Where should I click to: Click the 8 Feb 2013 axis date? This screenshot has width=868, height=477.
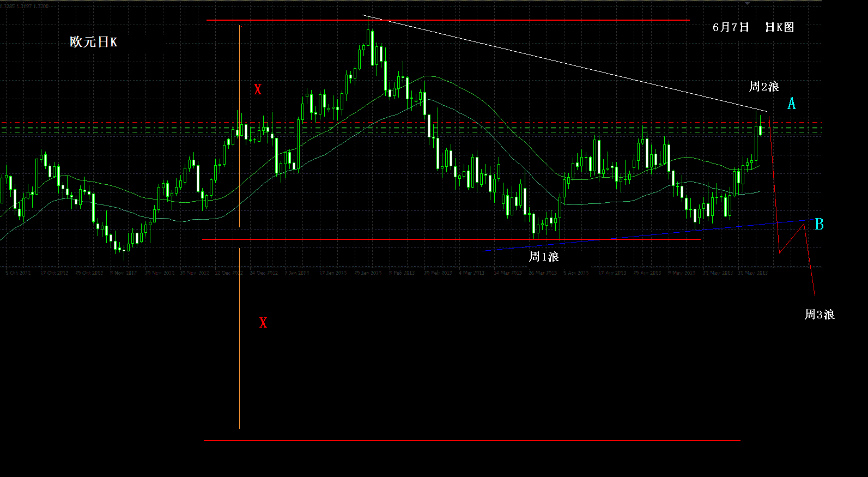coord(402,273)
